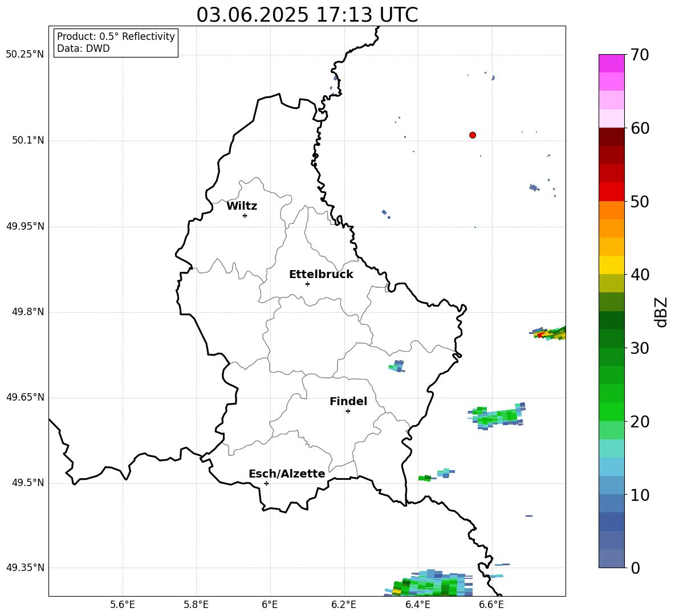Click the 49.8°N latitude label

(27, 312)
